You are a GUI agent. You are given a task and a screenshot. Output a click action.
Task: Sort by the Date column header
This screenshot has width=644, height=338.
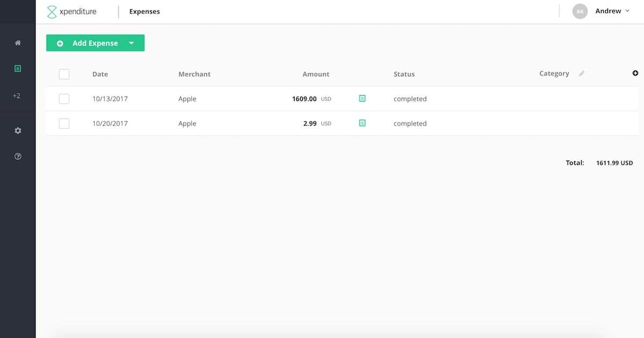pyautogui.click(x=100, y=74)
